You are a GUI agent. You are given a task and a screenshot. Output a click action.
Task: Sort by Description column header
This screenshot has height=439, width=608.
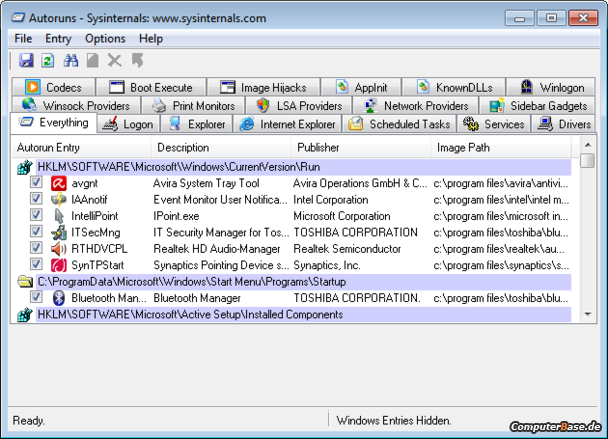(x=221, y=147)
